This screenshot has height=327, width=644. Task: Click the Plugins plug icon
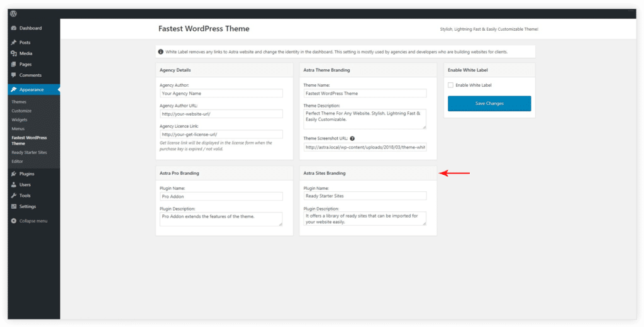[x=14, y=174]
